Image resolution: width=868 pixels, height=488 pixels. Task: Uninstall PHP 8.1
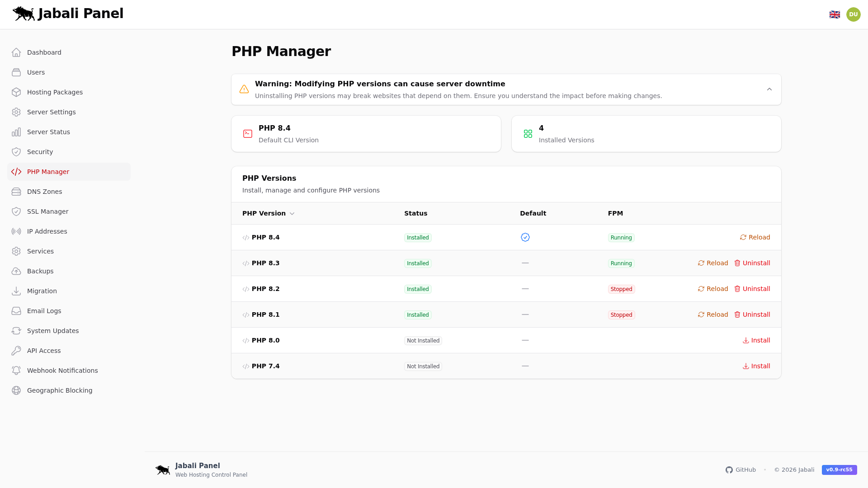point(752,314)
